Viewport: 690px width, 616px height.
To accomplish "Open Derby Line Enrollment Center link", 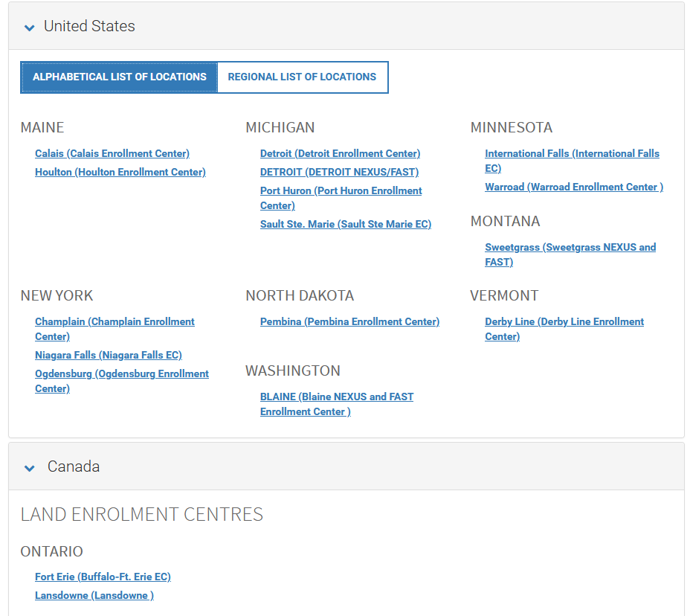I will coord(564,322).
